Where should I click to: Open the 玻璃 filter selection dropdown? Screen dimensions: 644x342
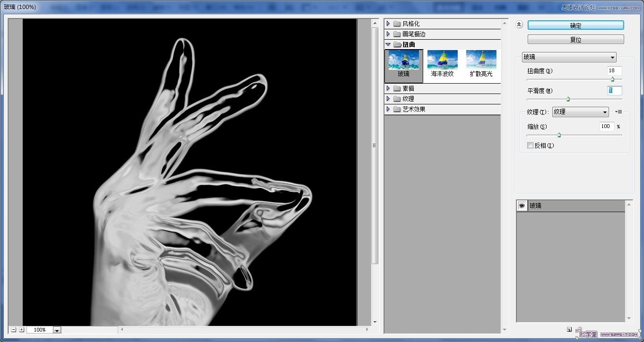[569, 57]
